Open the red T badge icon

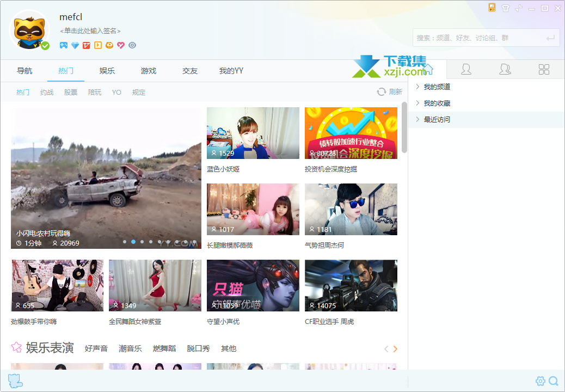(x=87, y=45)
